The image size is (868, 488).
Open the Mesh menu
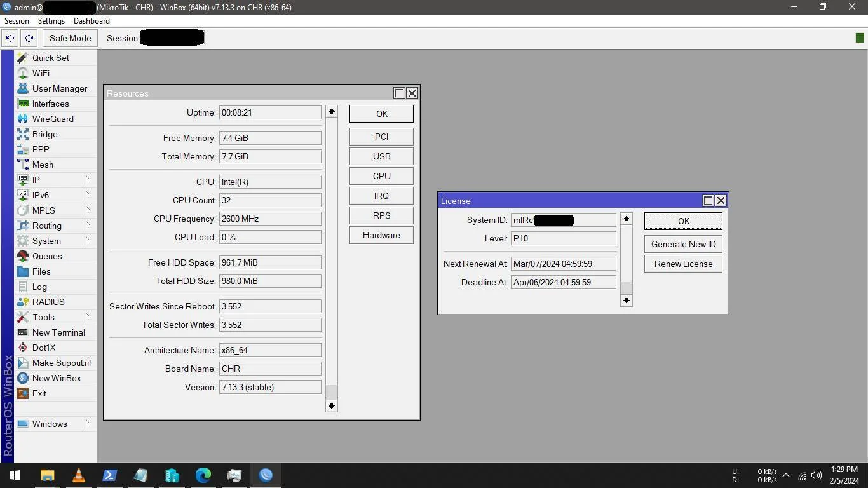pos(55,165)
